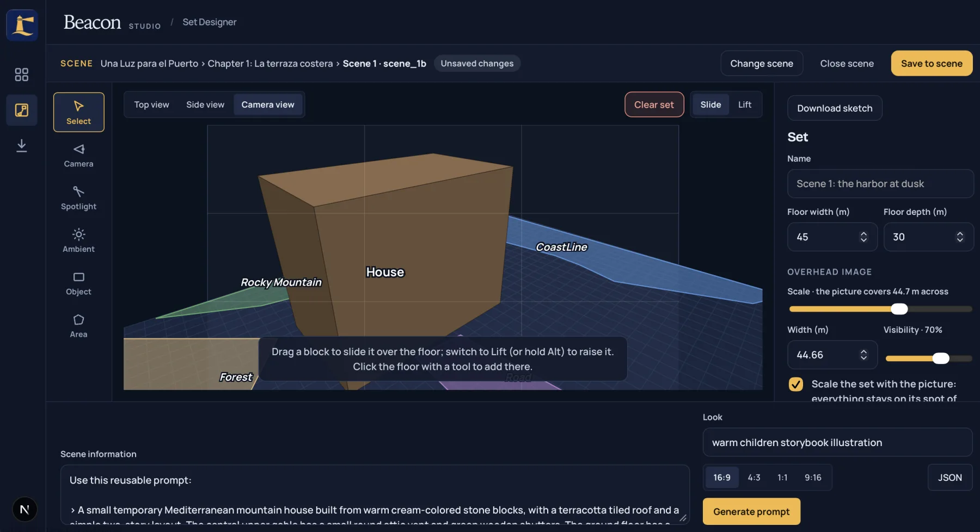Open the JSON output button
Image resolution: width=980 pixels, height=532 pixels.
[x=950, y=478]
